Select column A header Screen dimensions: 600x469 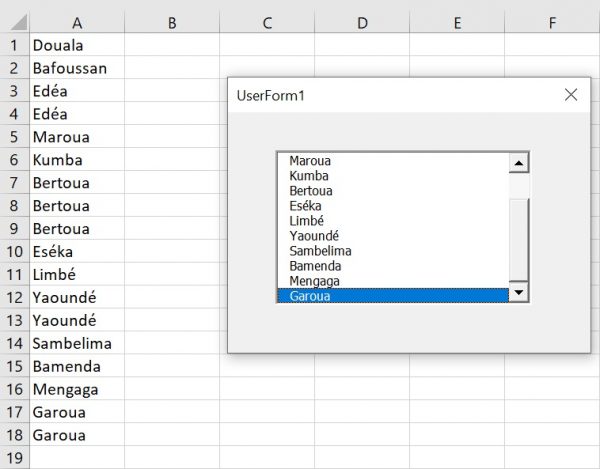tap(77, 23)
